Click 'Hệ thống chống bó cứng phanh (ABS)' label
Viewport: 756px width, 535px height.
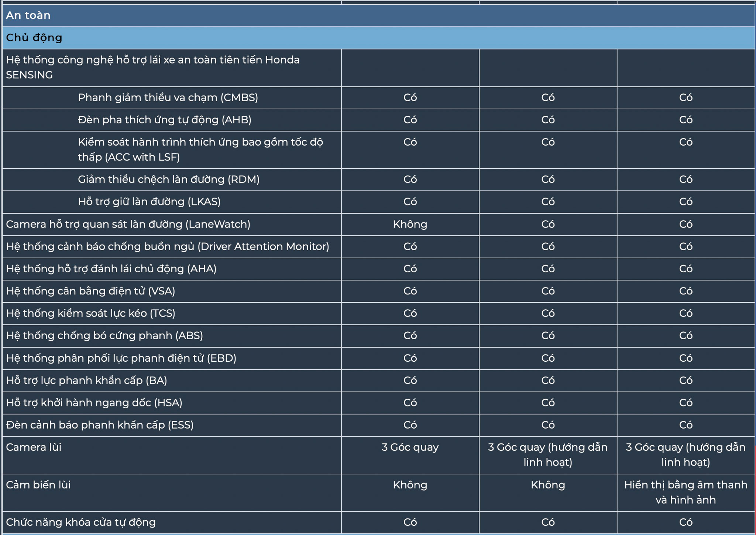[104, 335]
